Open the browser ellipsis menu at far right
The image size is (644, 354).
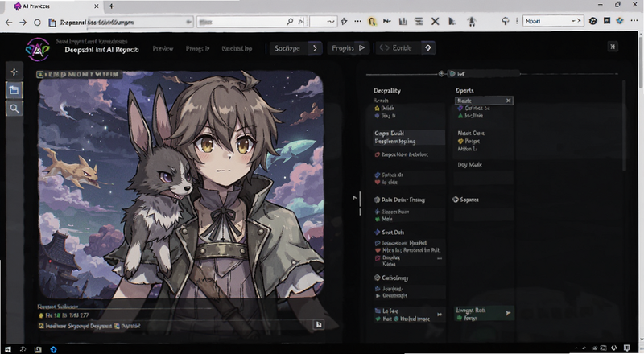634,21
